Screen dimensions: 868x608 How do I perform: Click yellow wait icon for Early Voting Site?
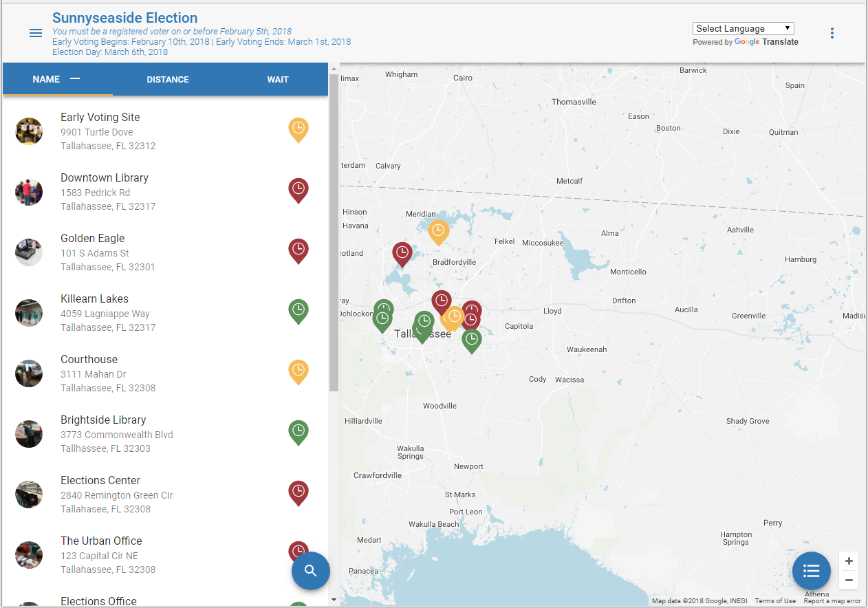pos(299,129)
